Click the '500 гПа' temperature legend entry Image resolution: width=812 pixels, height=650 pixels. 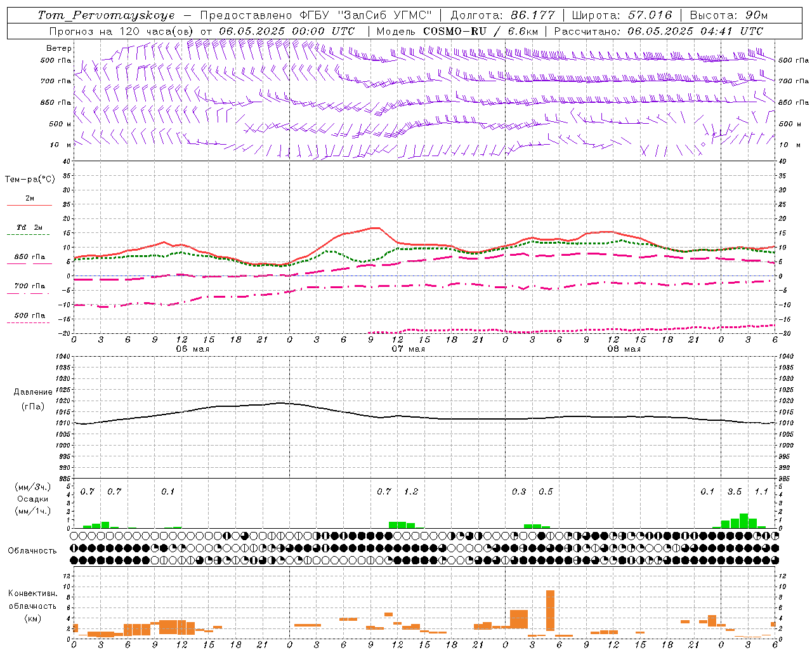30,315
